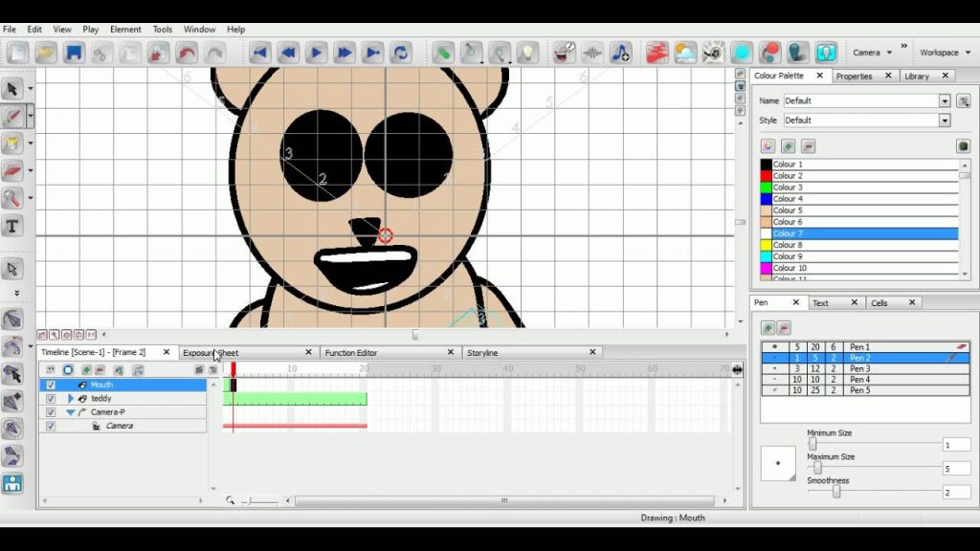This screenshot has height=551, width=980.
Task: Switch to the Function Editor tab
Action: pos(351,353)
